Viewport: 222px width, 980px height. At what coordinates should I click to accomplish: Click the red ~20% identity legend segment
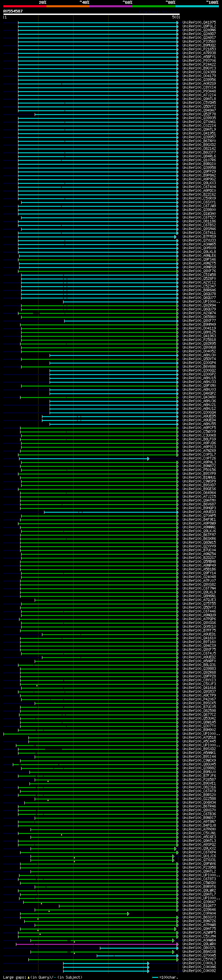pos(25,6)
